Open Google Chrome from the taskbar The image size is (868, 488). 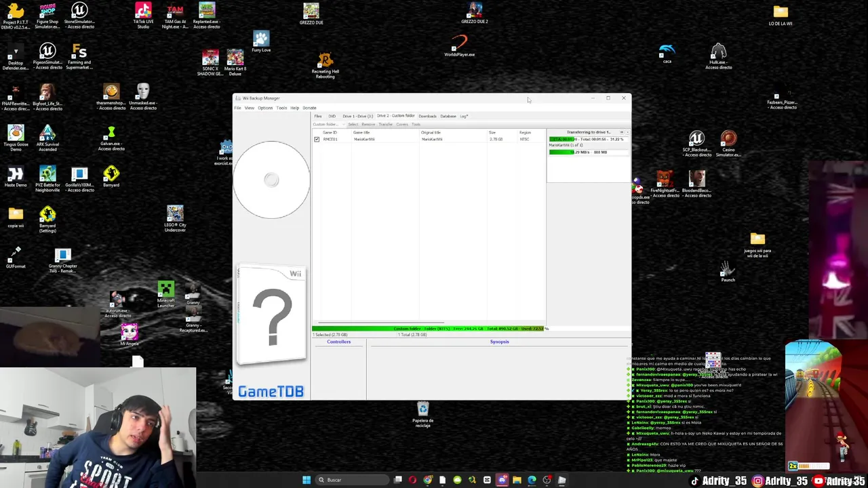(427, 480)
